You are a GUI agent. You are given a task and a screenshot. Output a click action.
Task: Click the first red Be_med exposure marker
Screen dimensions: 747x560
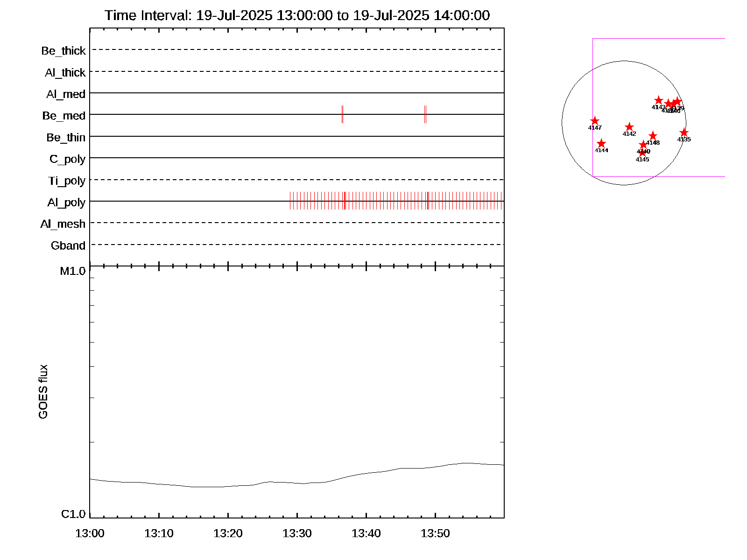342,114
